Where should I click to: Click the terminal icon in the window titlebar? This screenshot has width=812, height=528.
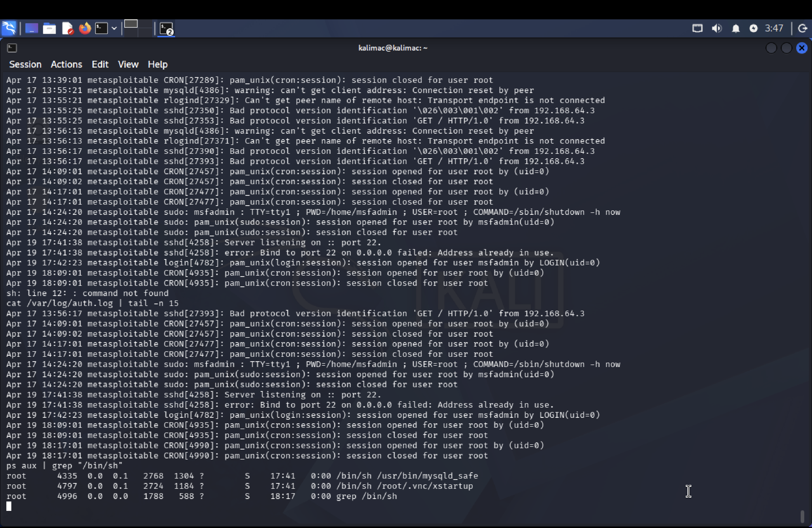[x=12, y=48]
